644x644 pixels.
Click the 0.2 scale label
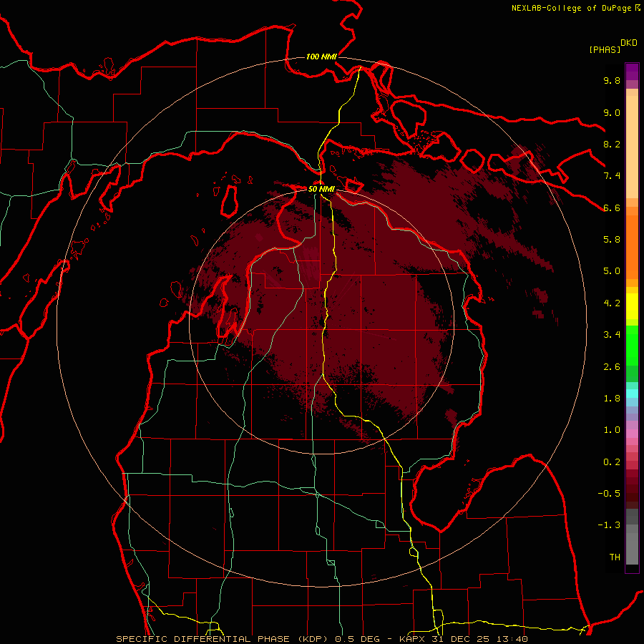tap(612, 462)
